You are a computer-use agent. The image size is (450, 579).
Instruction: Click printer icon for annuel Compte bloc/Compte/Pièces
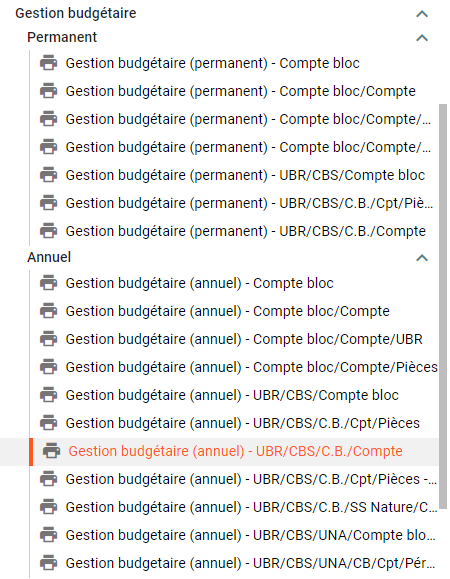click(49, 367)
